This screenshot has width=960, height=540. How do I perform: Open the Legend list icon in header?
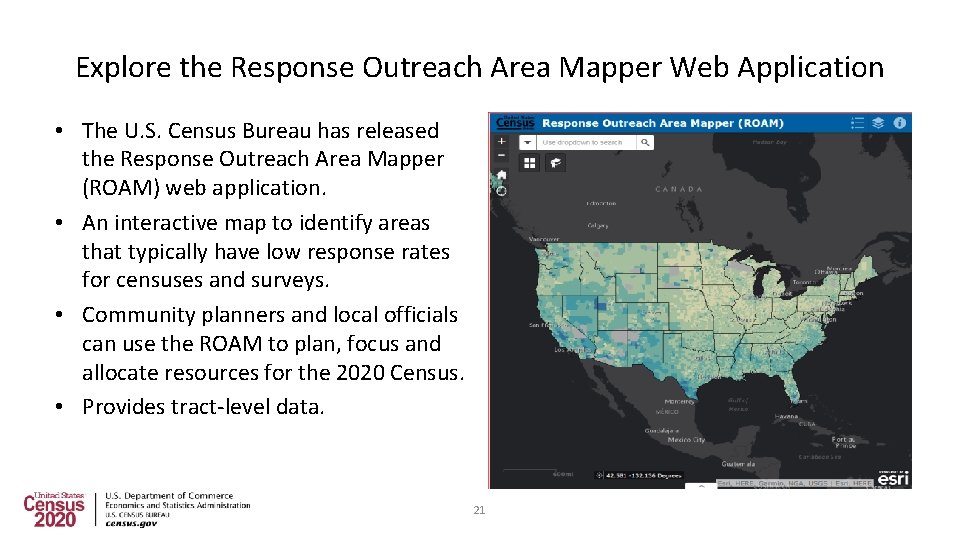(857, 123)
